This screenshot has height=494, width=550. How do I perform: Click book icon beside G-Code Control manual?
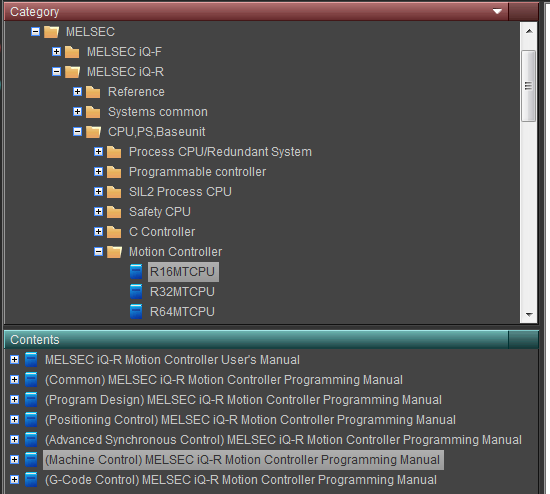(x=31, y=480)
